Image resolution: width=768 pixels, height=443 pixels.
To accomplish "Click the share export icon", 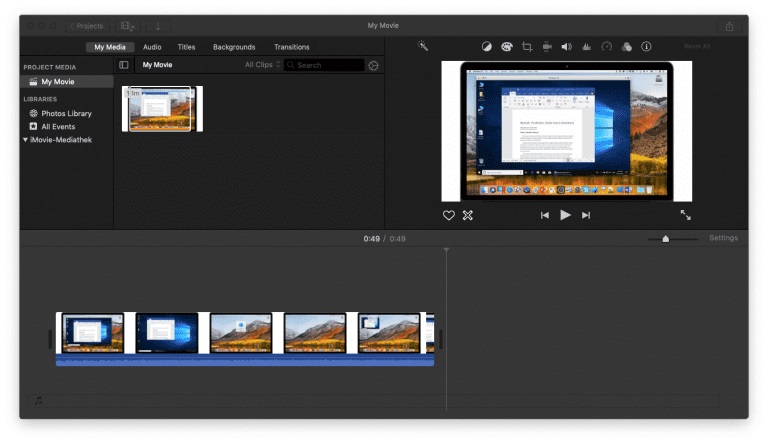I will pos(729,26).
